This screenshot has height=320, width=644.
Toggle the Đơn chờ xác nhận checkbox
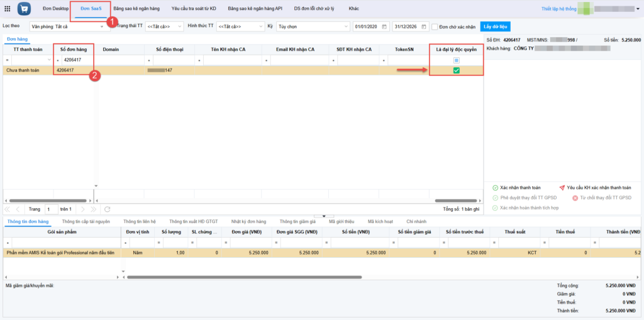click(x=435, y=27)
